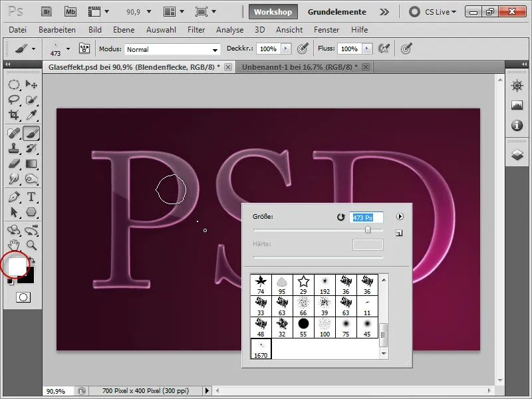532x399 pixels.
Task: Select the Elliptical Marquee tool
Action: [x=14, y=84]
